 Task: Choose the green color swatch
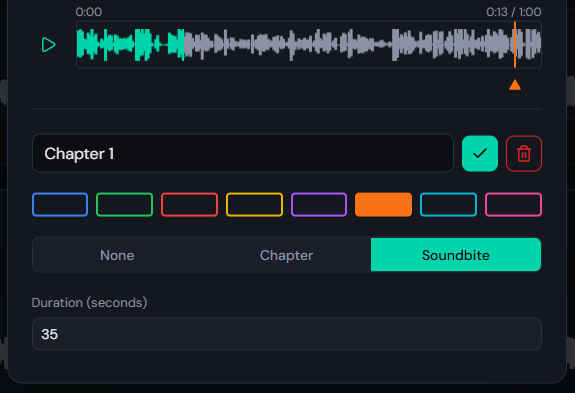(x=125, y=205)
